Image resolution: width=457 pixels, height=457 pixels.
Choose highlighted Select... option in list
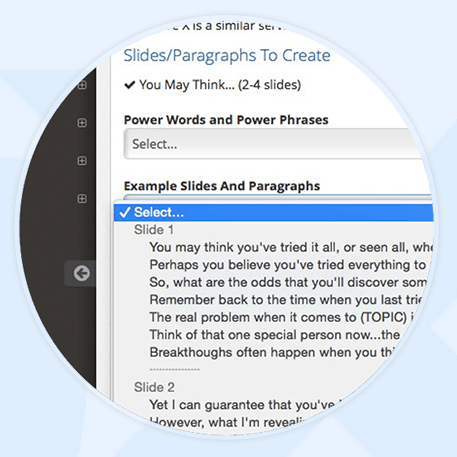pos(273,212)
